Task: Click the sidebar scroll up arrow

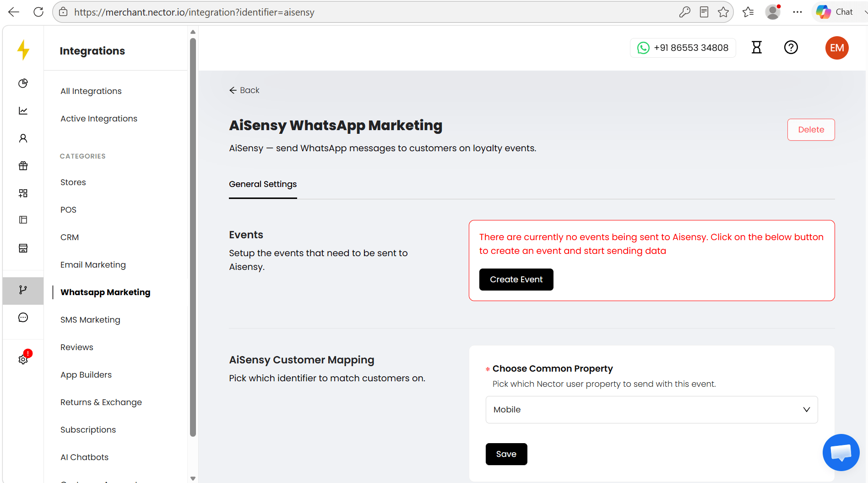Action: [x=193, y=32]
